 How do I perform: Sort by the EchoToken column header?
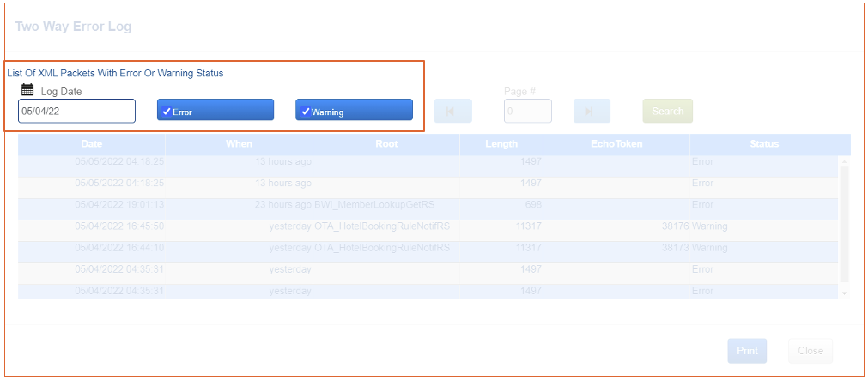click(x=616, y=144)
